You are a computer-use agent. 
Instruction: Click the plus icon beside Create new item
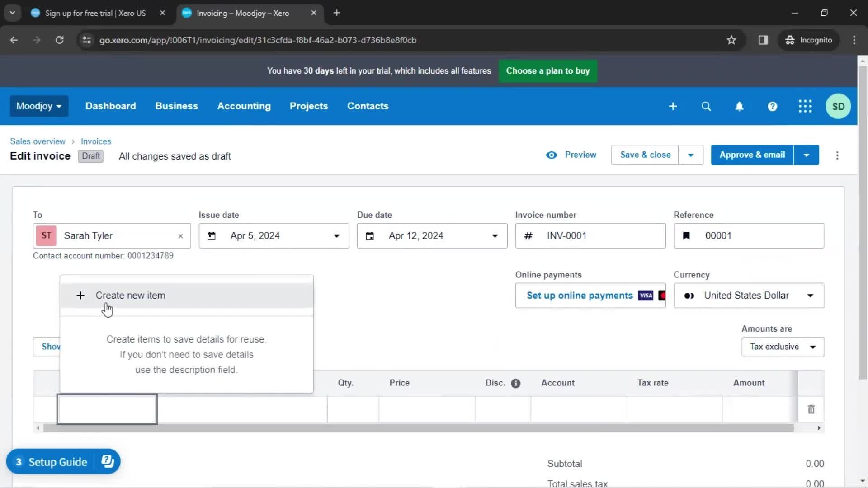point(80,296)
